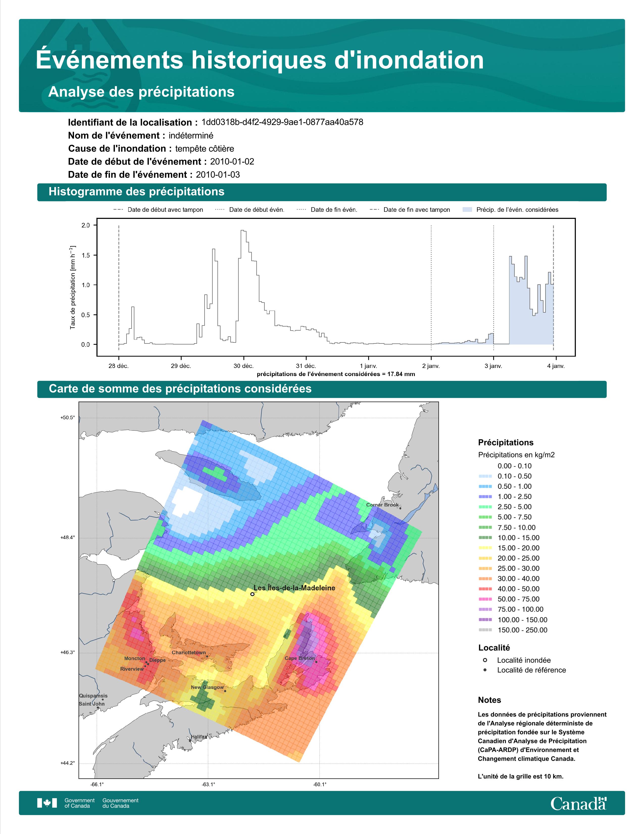Click the Carte de somme des précipitations header
Viewport: 644px width, 834px height.
(180, 389)
